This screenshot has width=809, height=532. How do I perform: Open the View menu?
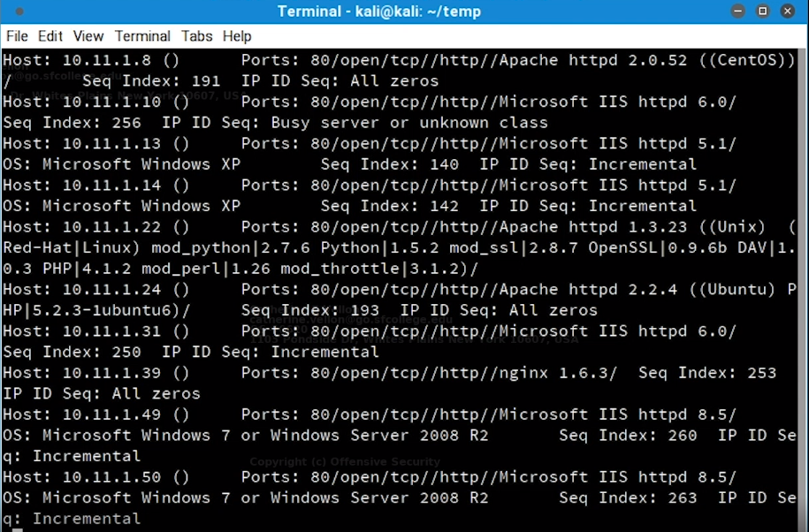click(x=88, y=36)
